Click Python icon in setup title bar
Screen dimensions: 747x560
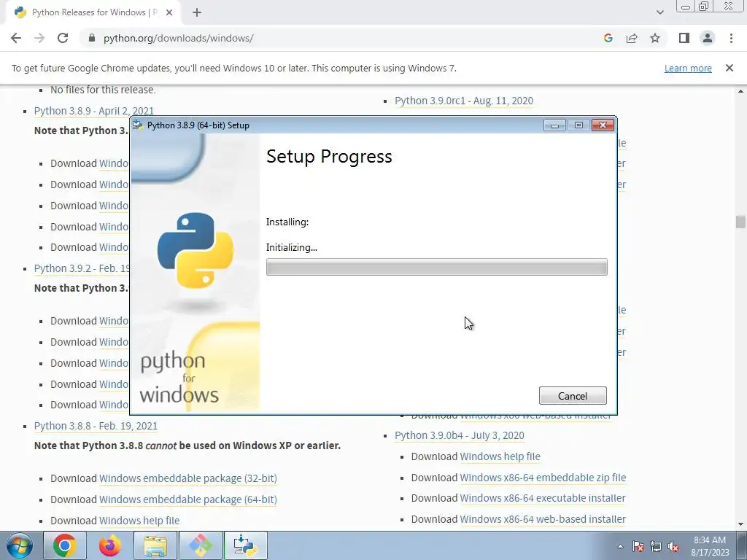(138, 125)
